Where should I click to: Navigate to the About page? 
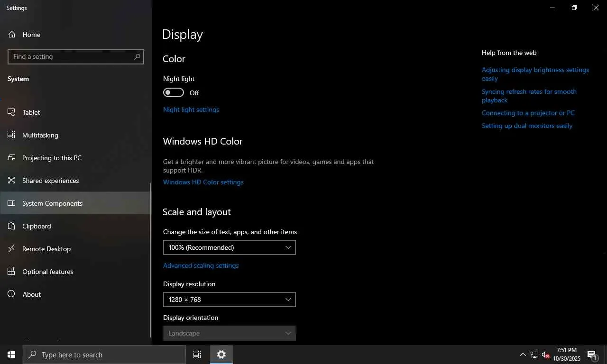click(x=75, y=294)
